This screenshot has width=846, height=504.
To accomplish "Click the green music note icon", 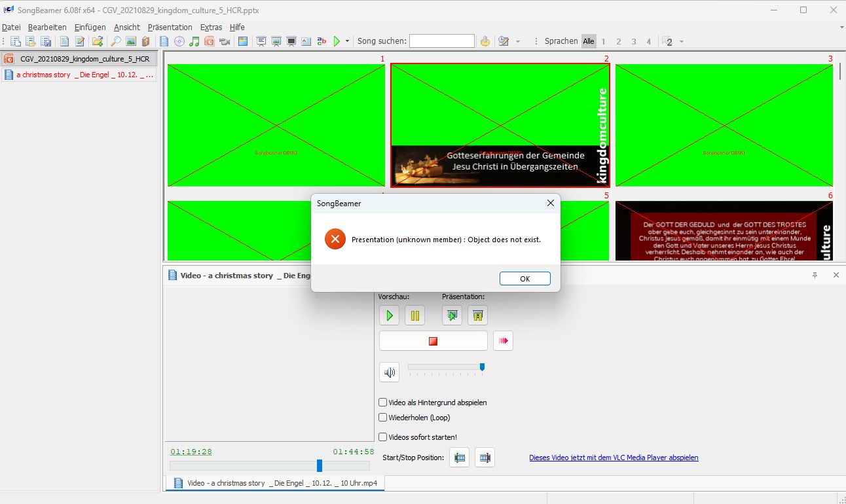I will tap(194, 41).
